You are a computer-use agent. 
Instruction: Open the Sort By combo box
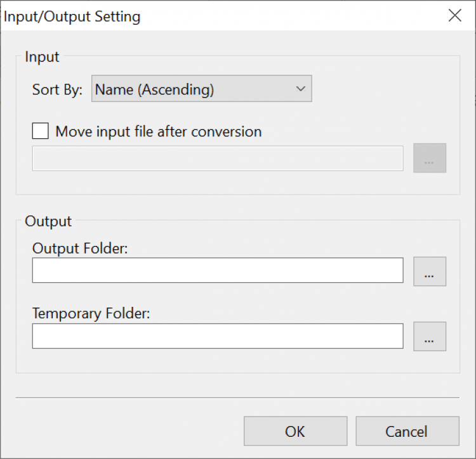[x=202, y=89]
